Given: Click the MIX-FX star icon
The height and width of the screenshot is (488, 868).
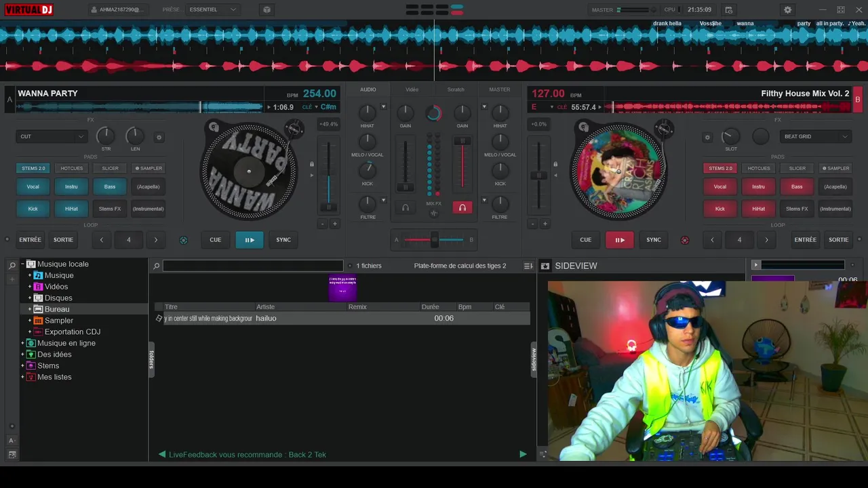Looking at the screenshot, I should point(434,213).
